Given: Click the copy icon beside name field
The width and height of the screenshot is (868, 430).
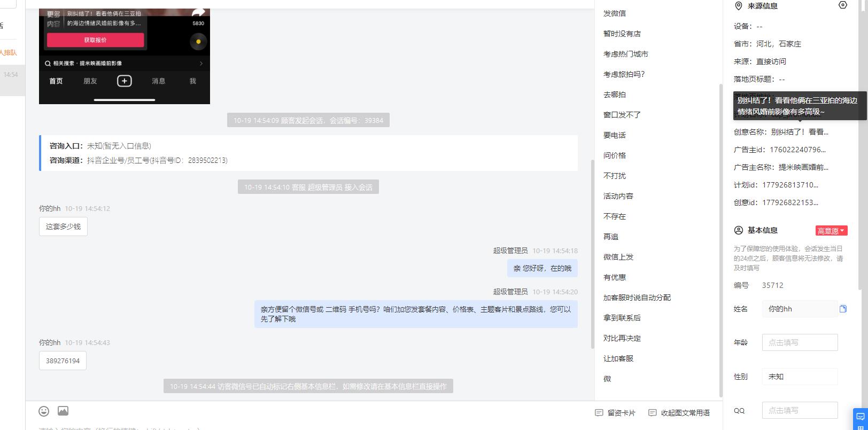Looking at the screenshot, I should pyautogui.click(x=843, y=309).
